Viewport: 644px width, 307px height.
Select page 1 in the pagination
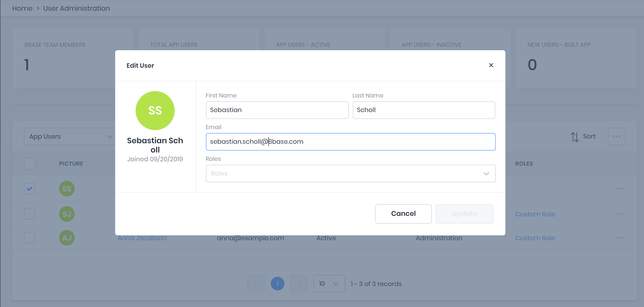(277, 284)
